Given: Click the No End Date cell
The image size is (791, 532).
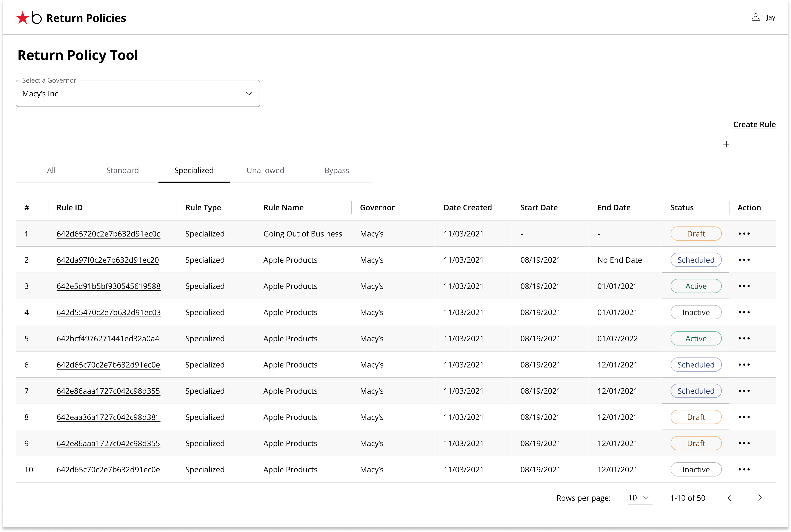Looking at the screenshot, I should tap(619, 260).
